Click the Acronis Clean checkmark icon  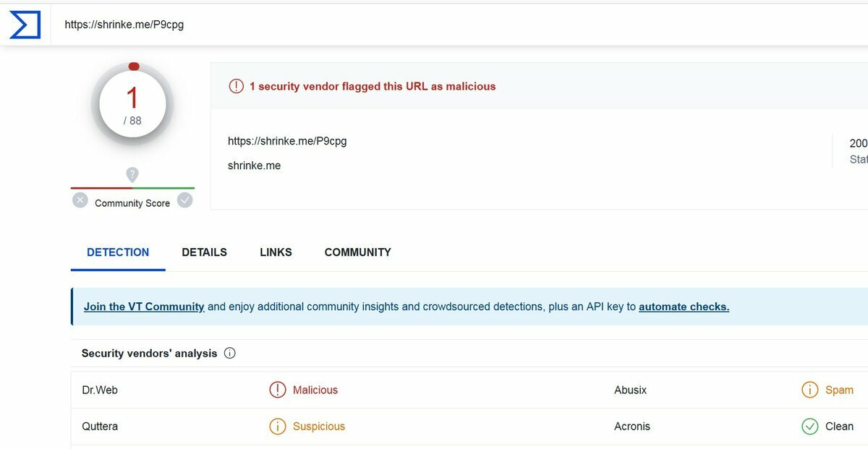click(809, 427)
